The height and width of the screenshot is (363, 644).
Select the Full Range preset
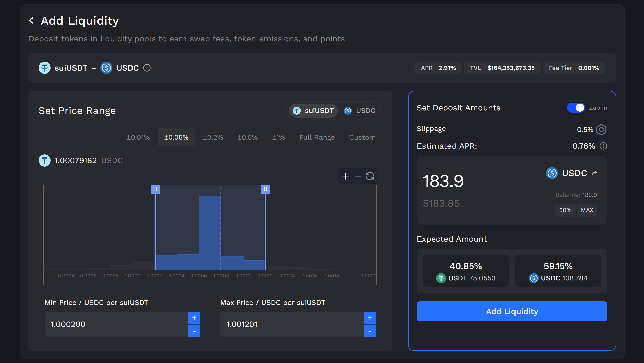coord(317,137)
